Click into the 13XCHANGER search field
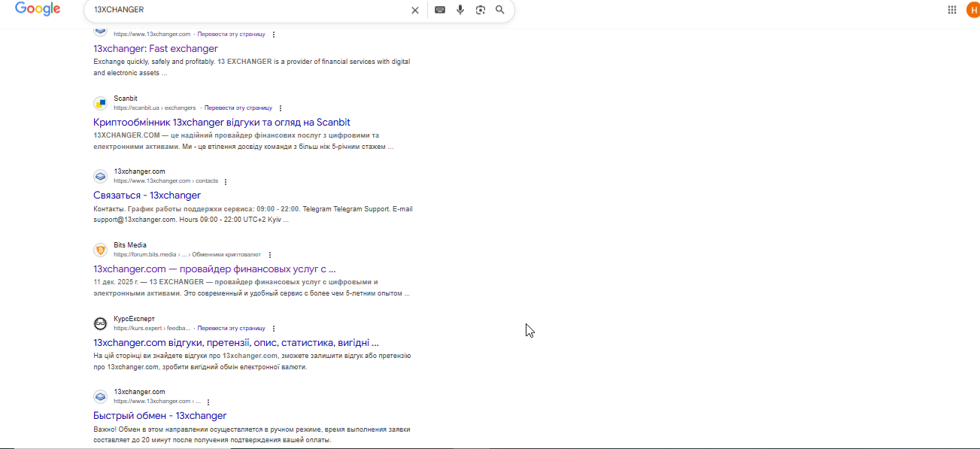Image resolution: width=980 pixels, height=449 pixels. coord(248,10)
